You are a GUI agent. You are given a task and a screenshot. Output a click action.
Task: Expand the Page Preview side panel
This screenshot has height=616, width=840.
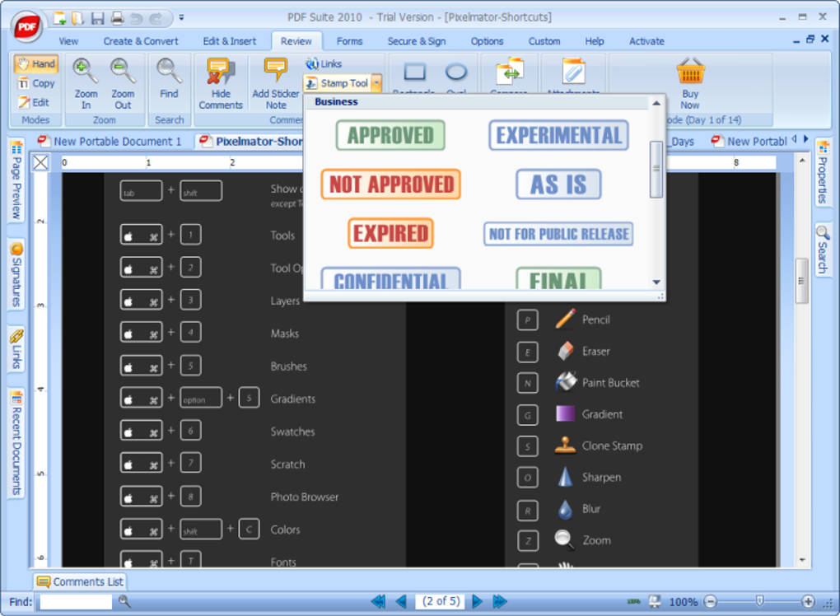pyautogui.click(x=16, y=180)
